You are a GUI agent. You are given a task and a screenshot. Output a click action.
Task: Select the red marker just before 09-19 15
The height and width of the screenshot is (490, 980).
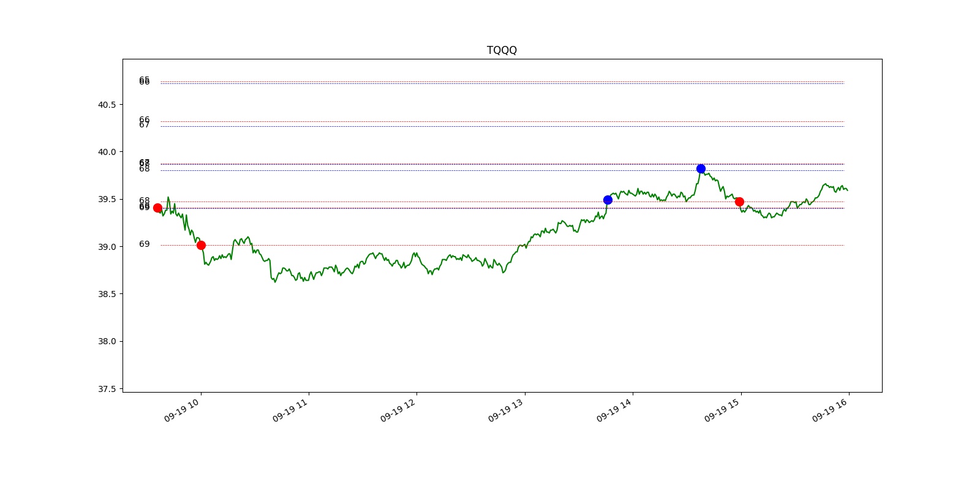[739, 202]
